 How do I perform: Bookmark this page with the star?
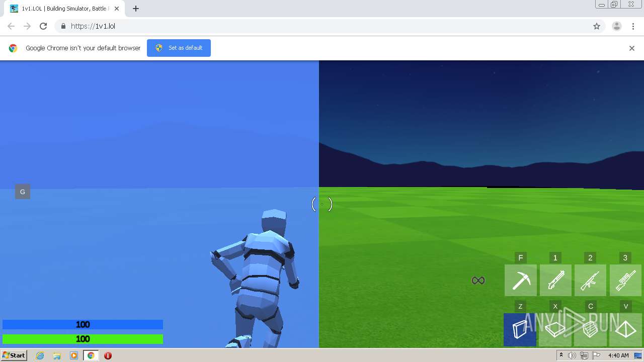[x=597, y=26]
